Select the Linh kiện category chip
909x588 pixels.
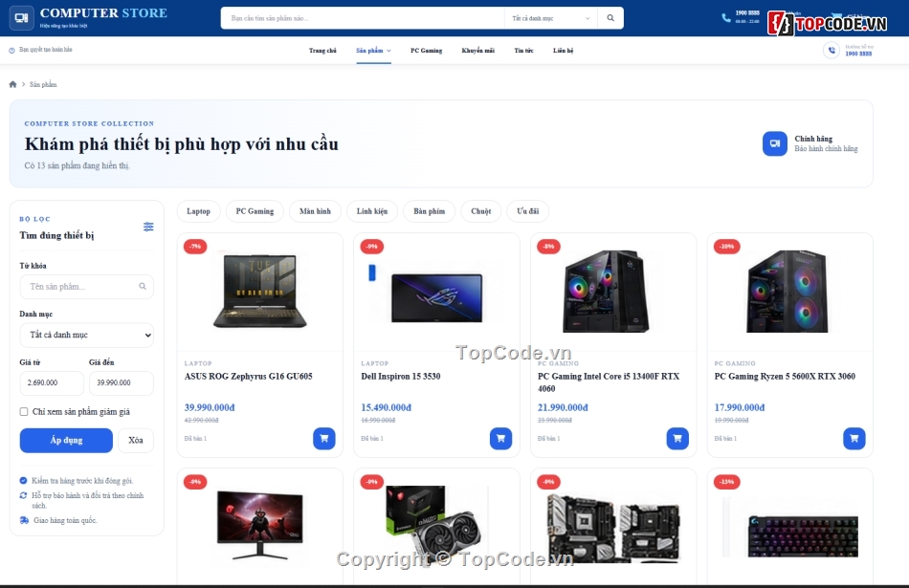tap(372, 211)
